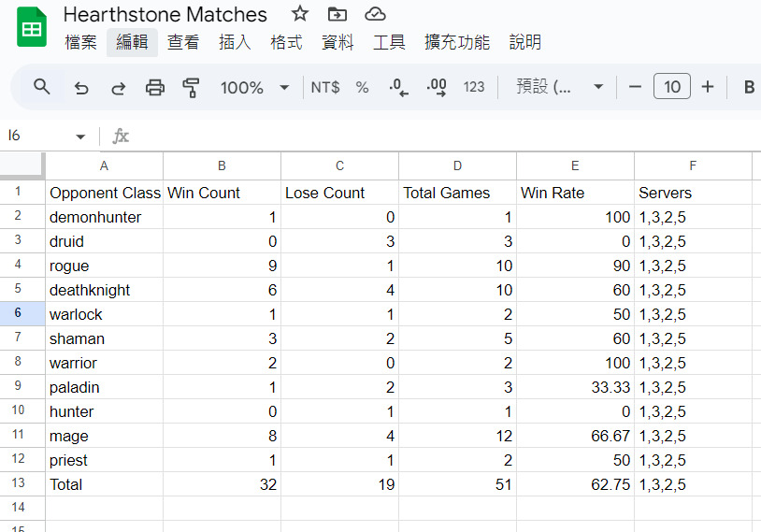This screenshot has width=761, height=532.
Task: Click the print icon
Action: click(x=155, y=87)
